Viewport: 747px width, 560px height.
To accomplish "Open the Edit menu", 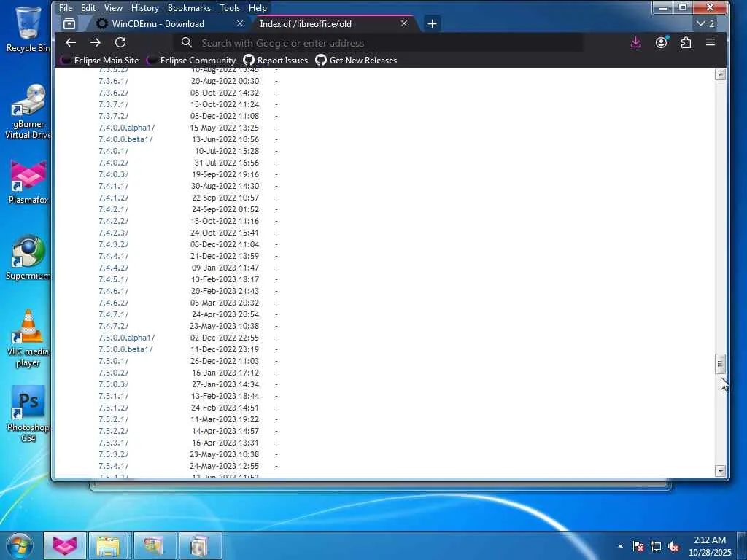I will coord(88,8).
